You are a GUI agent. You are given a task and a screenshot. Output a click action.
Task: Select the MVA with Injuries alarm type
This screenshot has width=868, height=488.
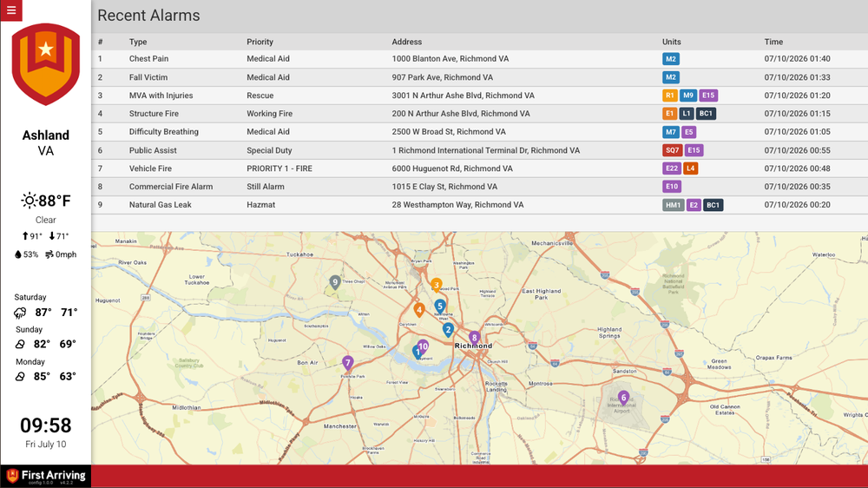[161, 96]
